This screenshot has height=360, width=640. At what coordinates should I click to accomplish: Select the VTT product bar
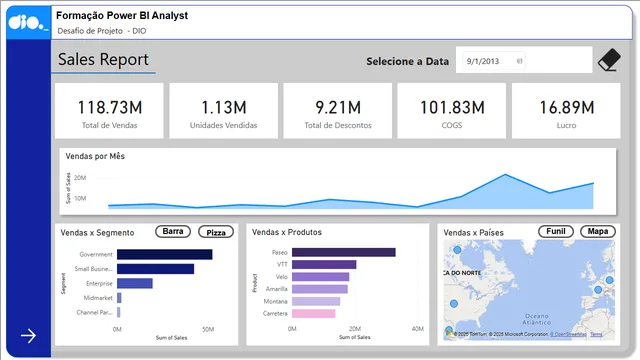(x=324, y=264)
